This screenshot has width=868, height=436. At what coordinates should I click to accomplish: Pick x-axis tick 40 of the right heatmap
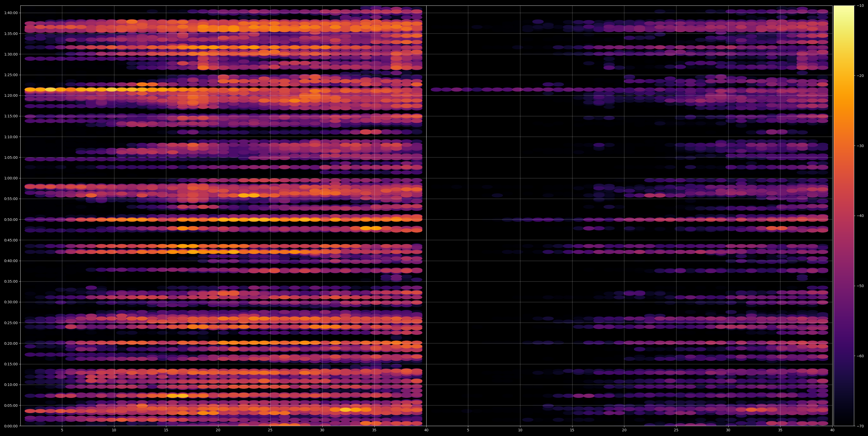click(x=832, y=430)
